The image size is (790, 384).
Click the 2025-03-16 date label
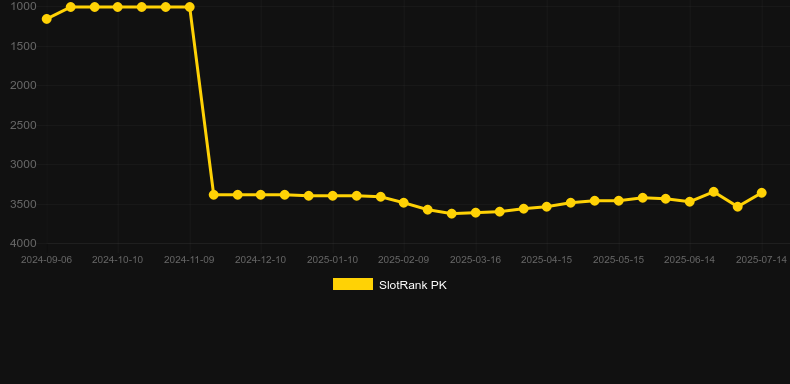476,260
